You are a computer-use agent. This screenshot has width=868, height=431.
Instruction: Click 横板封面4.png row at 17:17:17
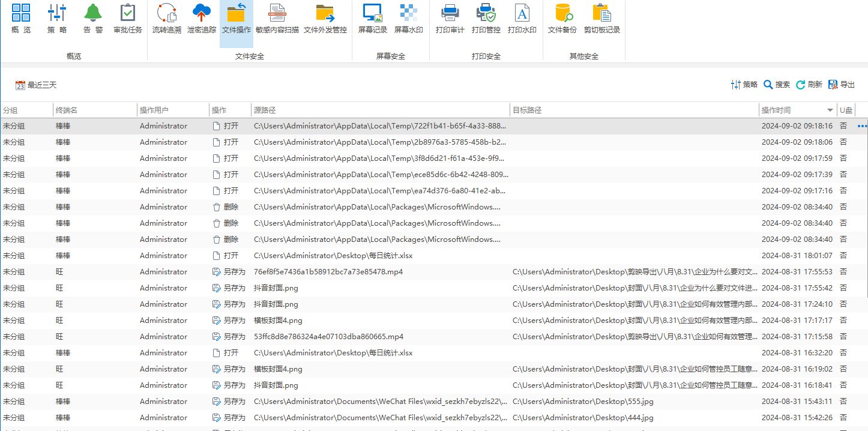click(434, 321)
